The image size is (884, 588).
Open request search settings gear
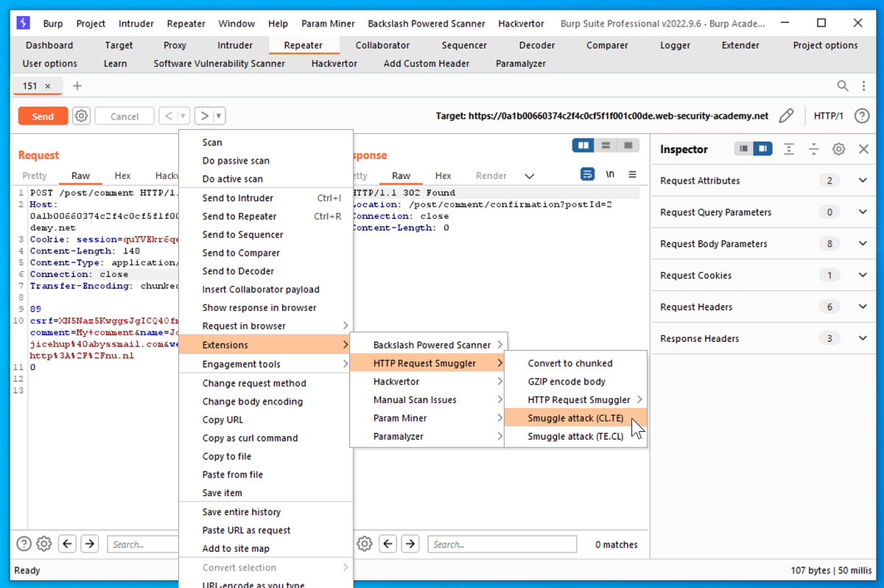pos(44,544)
